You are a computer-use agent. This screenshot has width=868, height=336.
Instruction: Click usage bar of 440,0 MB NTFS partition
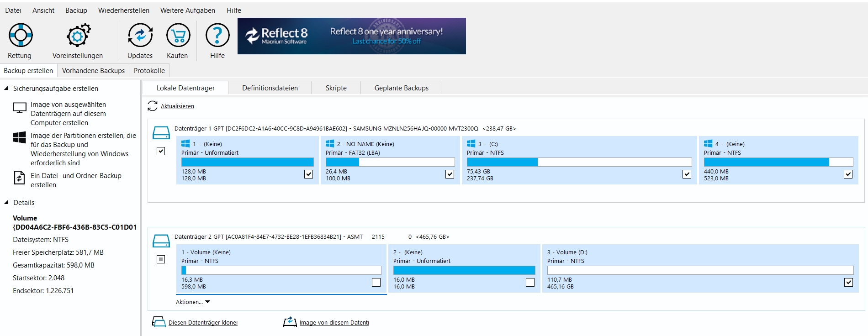click(x=778, y=162)
